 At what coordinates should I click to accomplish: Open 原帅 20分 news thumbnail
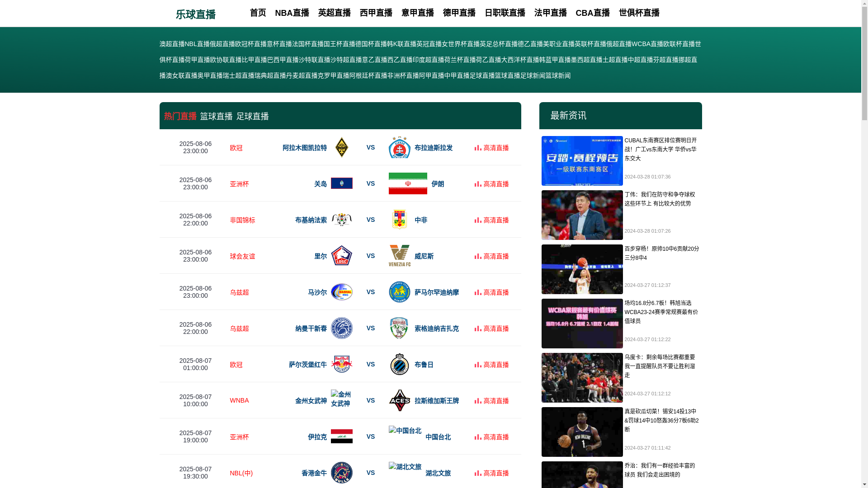pyautogui.click(x=582, y=269)
